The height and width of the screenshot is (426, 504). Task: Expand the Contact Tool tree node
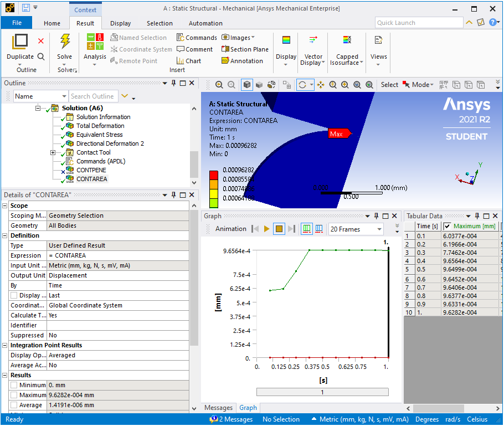[x=53, y=153]
